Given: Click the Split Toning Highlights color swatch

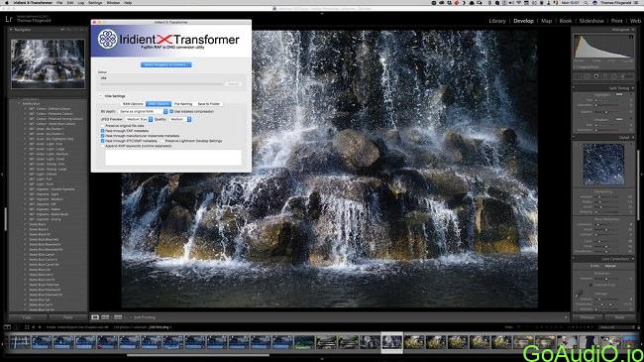Looking at the screenshot, I should click(619, 94).
